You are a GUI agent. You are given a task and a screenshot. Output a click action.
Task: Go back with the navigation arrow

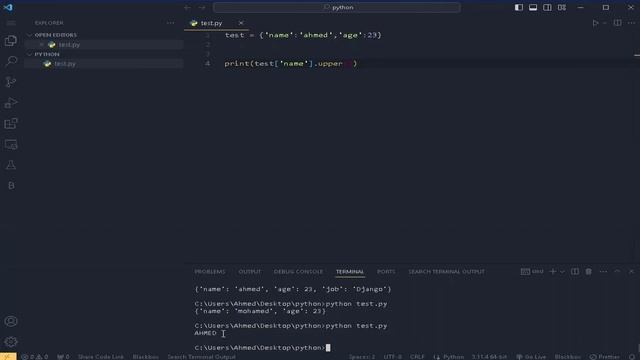pos(187,7)
